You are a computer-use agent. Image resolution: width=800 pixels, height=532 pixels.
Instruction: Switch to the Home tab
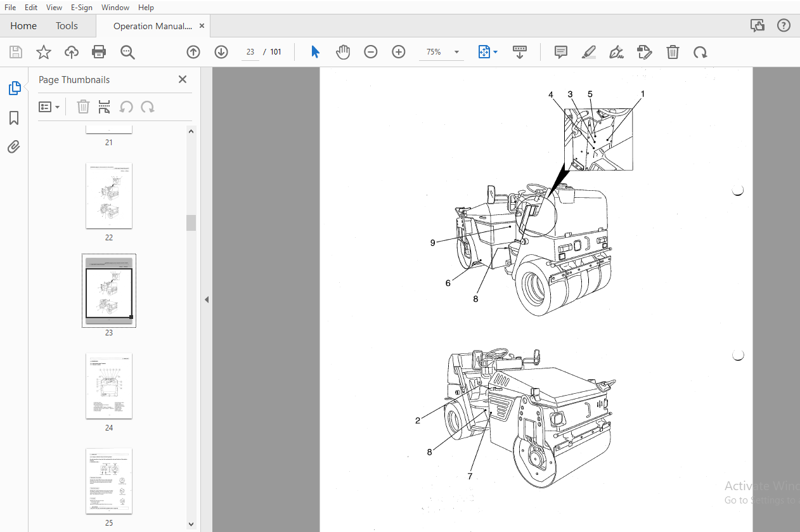pos(23,26)
